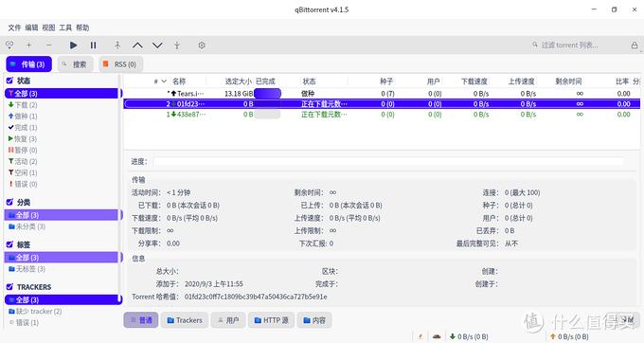Select the 01fd23 torrent row
644x343 pixels.
click(382, 104)
